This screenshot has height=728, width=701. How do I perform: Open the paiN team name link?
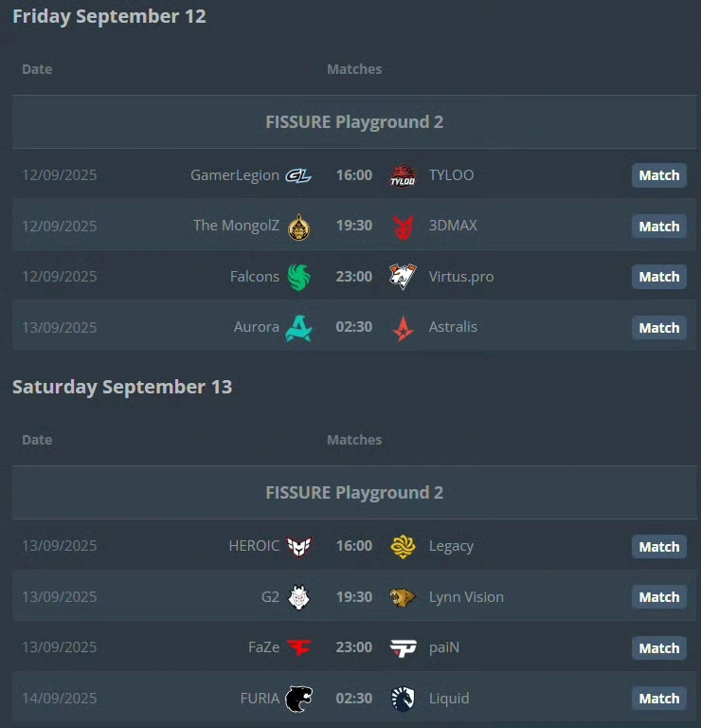click(444, 647)
